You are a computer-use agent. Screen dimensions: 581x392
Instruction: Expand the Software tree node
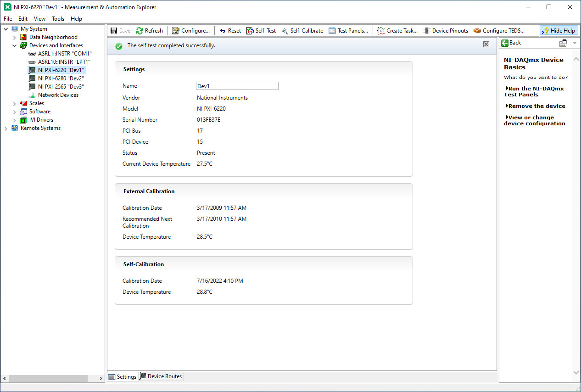(15, 112)
